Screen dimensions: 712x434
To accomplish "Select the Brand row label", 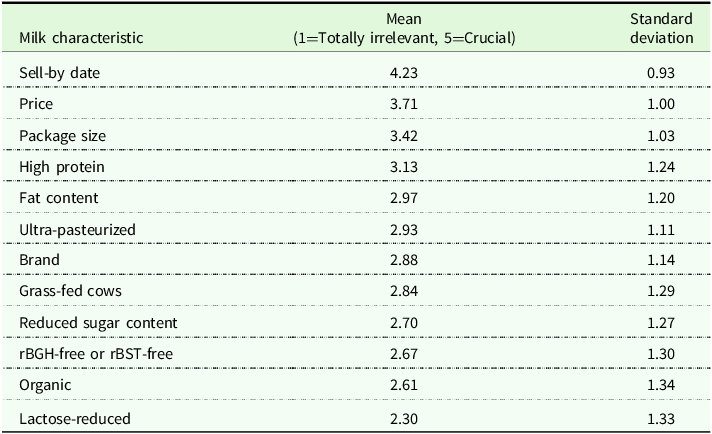I will [39, 260].
